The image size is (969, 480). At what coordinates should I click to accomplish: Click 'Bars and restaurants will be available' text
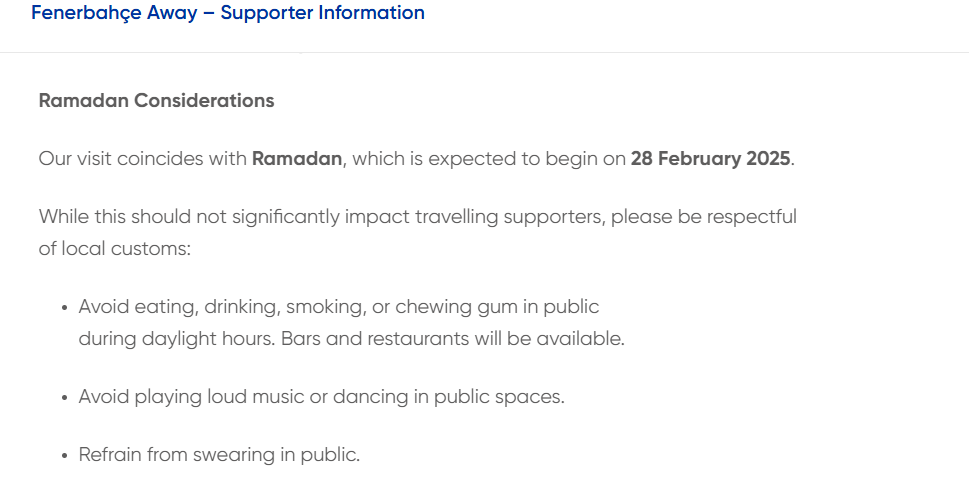(x=452, y=339)
